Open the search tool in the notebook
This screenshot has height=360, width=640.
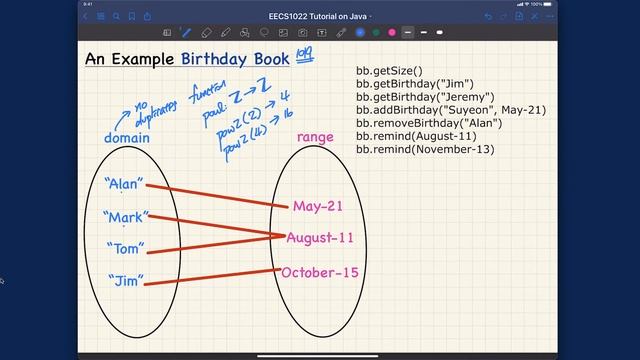point(116,16)
